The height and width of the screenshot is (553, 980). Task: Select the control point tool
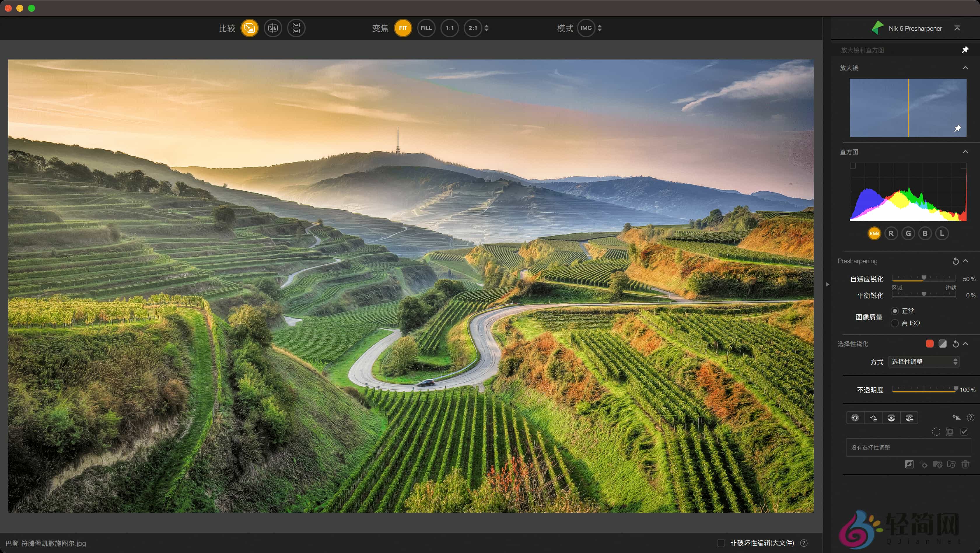click(855, 418)
